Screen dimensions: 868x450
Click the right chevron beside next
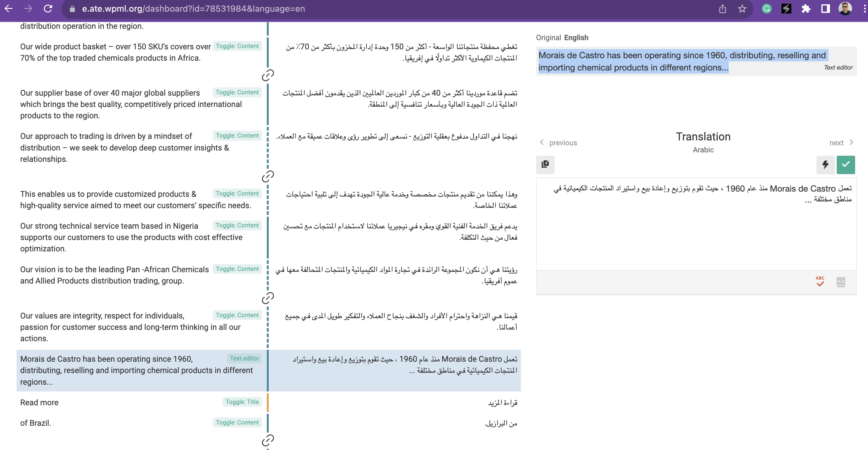click(851, 142)
